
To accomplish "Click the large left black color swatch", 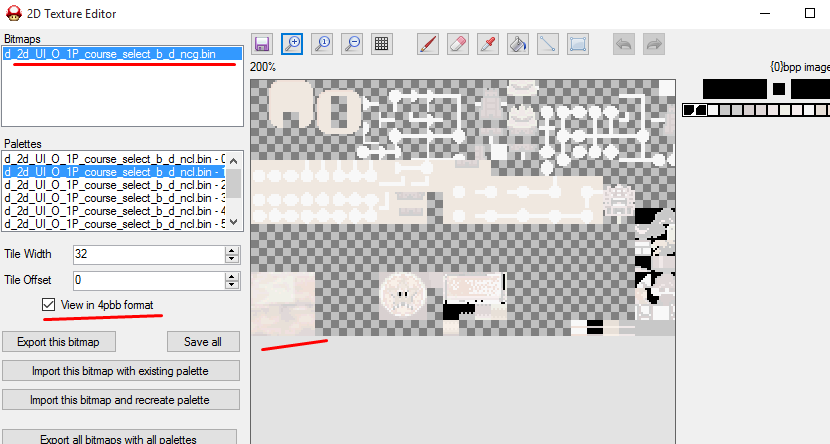I will [x=734, y=89].
